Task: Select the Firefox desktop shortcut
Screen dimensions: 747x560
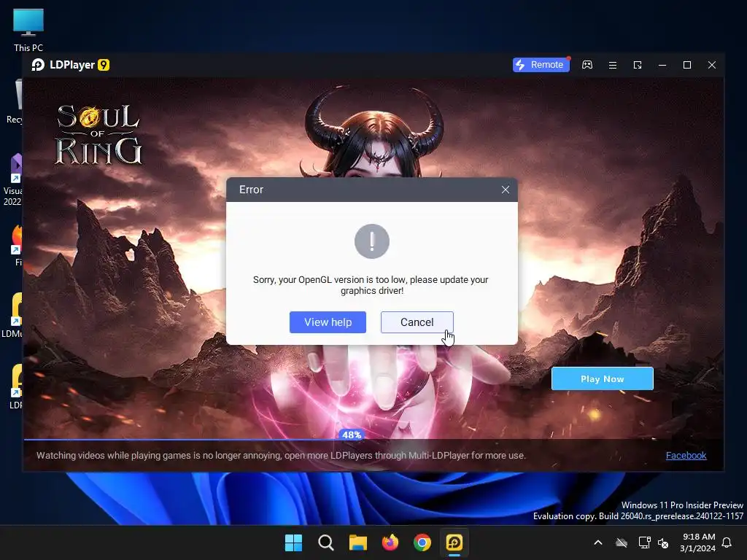Action: (x=16, y=245)
